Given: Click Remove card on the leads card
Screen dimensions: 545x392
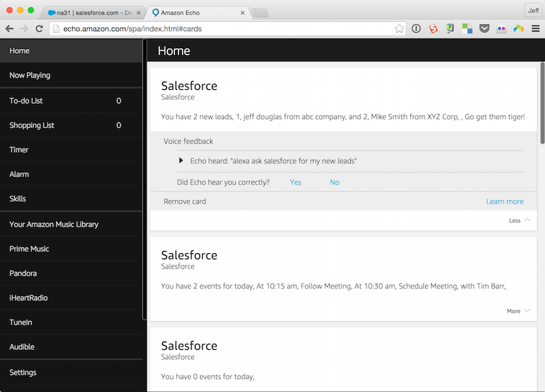Looking at the screenshot, I should point(185,201).
